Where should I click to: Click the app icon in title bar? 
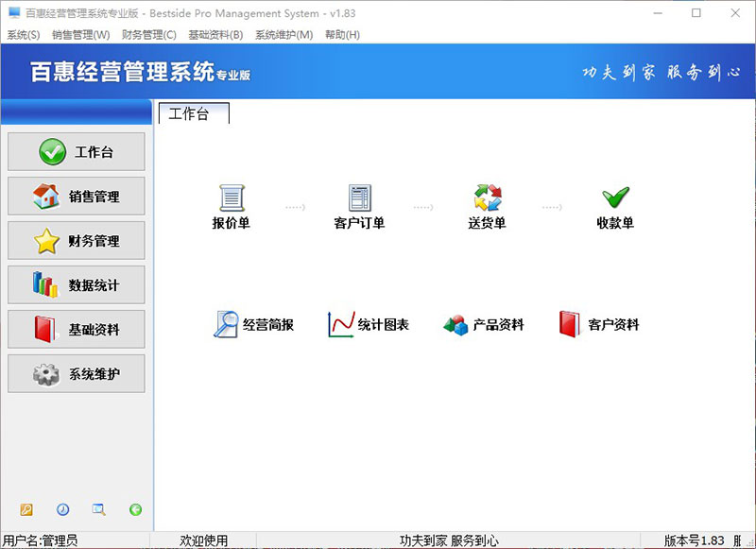(14, 13)
